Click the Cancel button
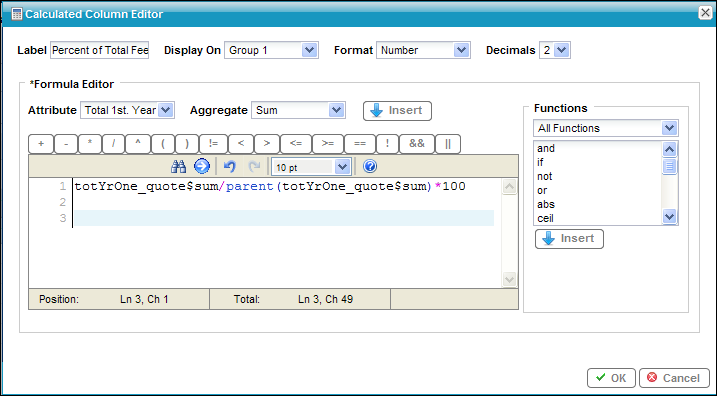 674,378
